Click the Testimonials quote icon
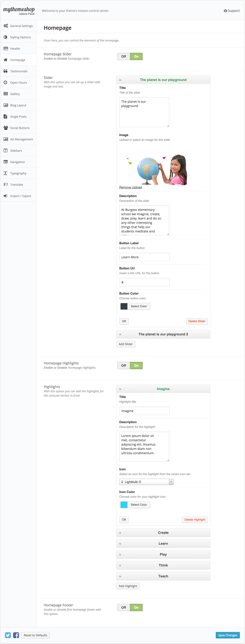This screenshot has width=245, height=644. pyautogui.click(x=5, y=71)
